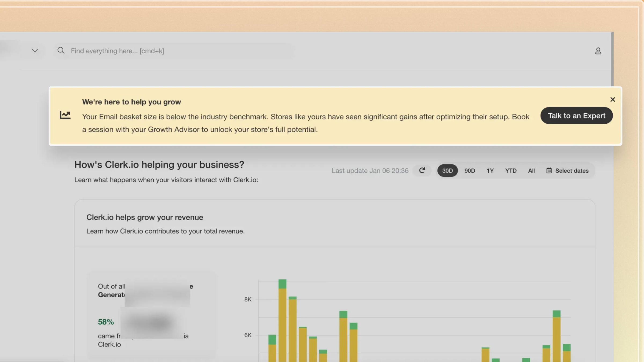644x362 pixels.
Task: Dismiss the 'We're here to help you grow' banner
Action: pos(613,99)
